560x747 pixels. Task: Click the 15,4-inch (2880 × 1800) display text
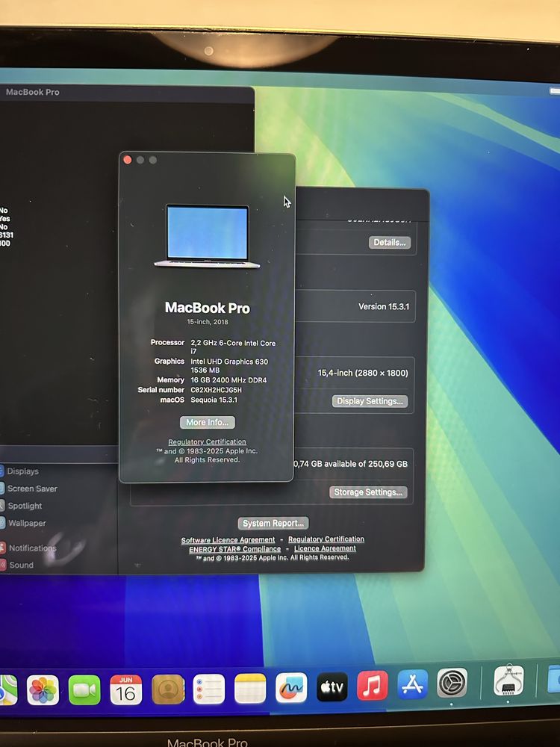pyautogui.click(x=363, y=373)
